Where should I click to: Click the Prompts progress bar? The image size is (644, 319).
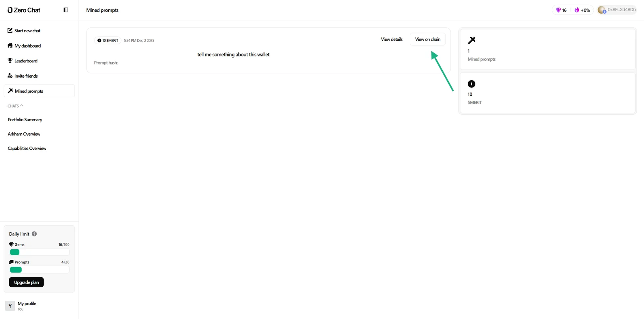click(x=39, y=269)
